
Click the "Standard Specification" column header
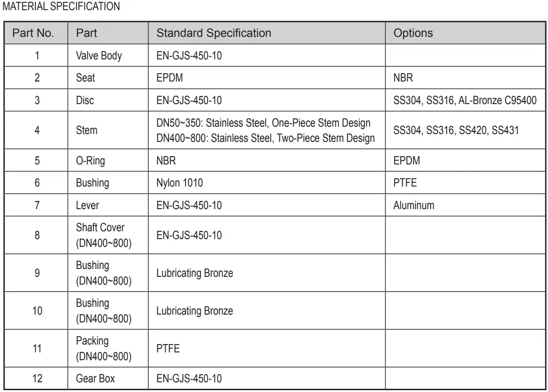click(x=214, y=33)
